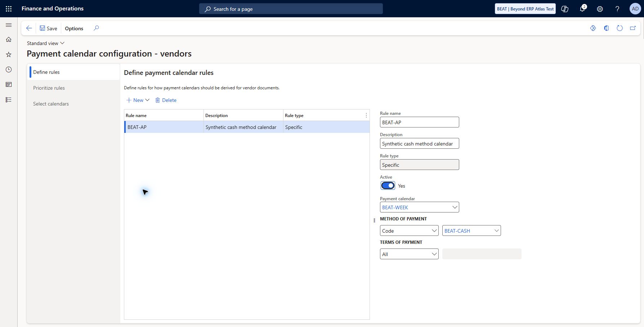Click Synthetic cash method calendar grid cell
Viewport: 644px width, 327px height.
coord(243,127)
